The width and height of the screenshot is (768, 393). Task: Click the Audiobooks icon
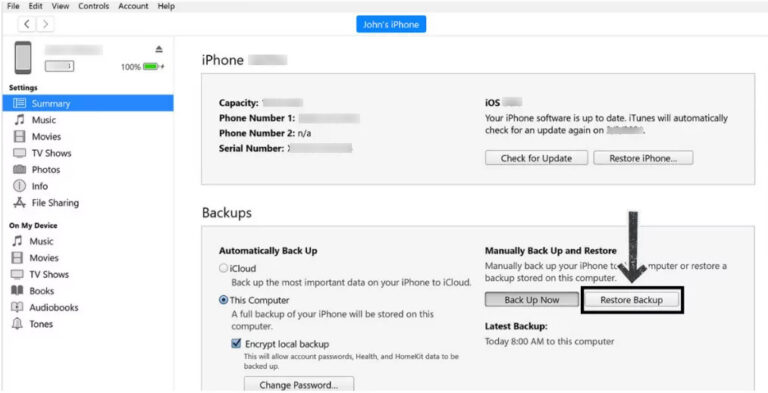pyautogui.click(x=17, y=307)
